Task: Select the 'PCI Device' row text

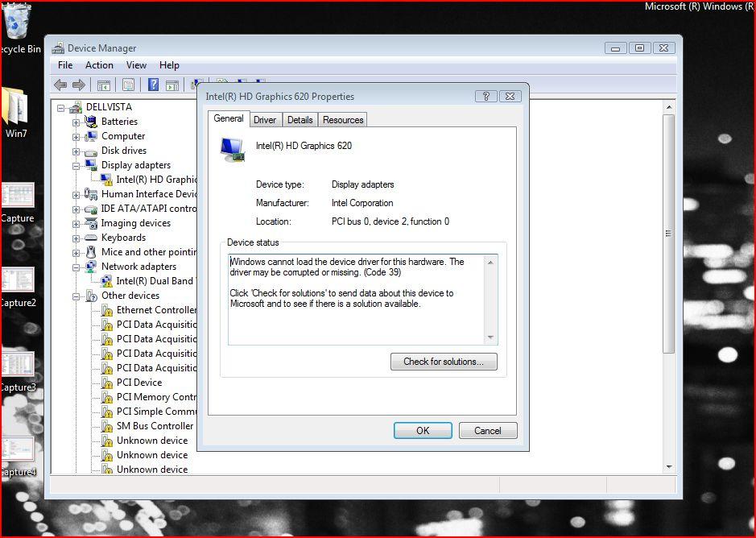Action: [139, 383]
